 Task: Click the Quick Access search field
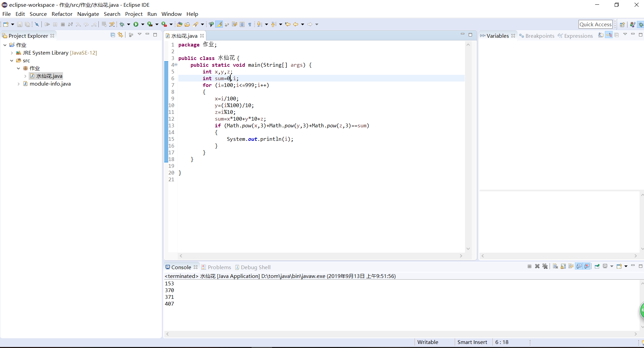pyautogui.click(x=595, y=24)
